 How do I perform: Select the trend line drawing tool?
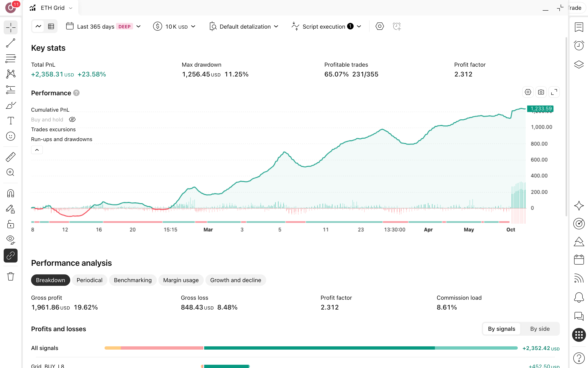click(10, 43)
